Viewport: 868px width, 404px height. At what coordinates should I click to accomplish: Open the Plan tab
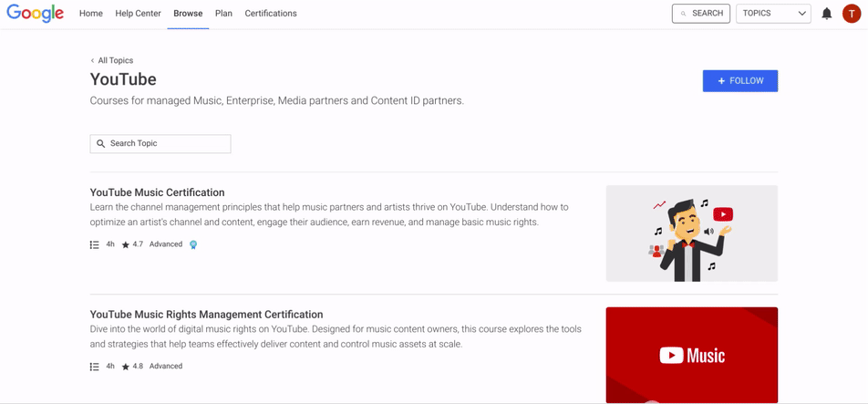coord(223,14)
